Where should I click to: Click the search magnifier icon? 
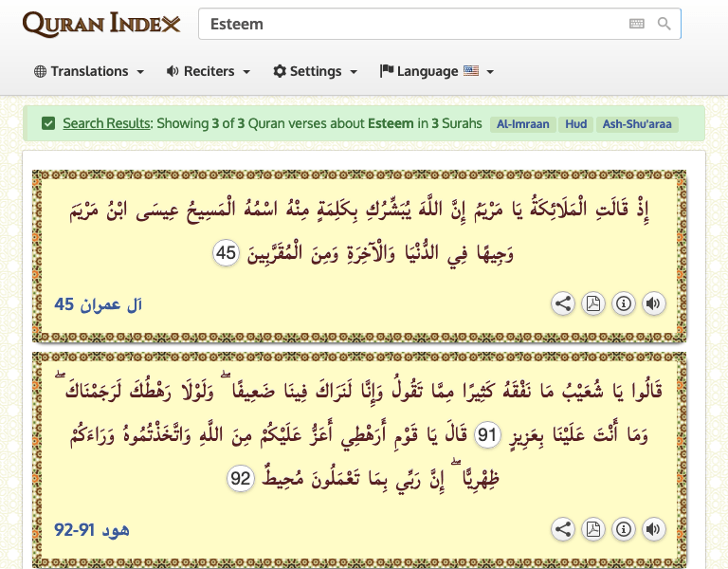[664, 24]
